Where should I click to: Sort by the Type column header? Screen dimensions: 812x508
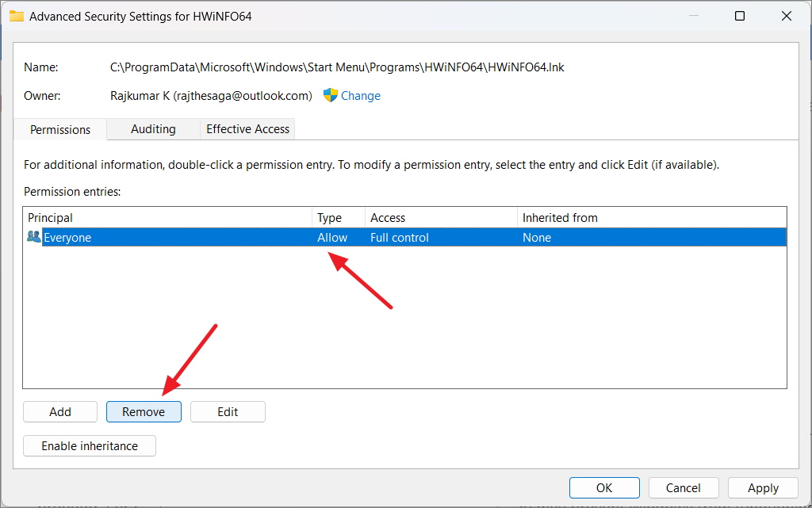(x=333, y=217)
